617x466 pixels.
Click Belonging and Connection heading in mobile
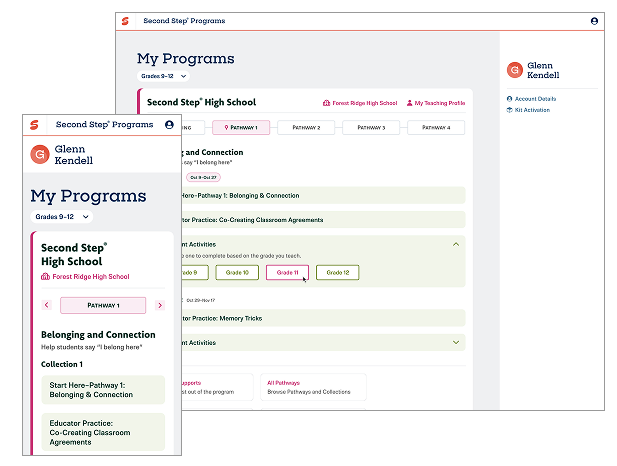tap(98, 335)
